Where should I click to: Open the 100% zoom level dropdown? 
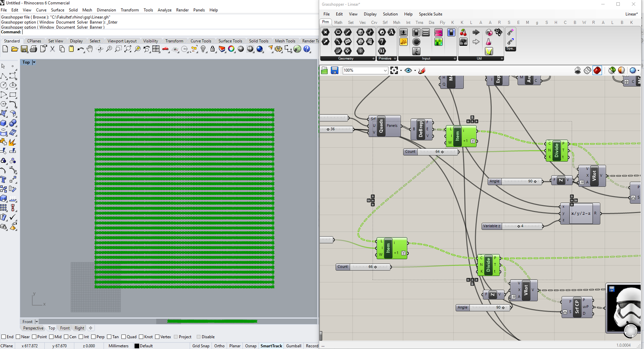point(385,70)
